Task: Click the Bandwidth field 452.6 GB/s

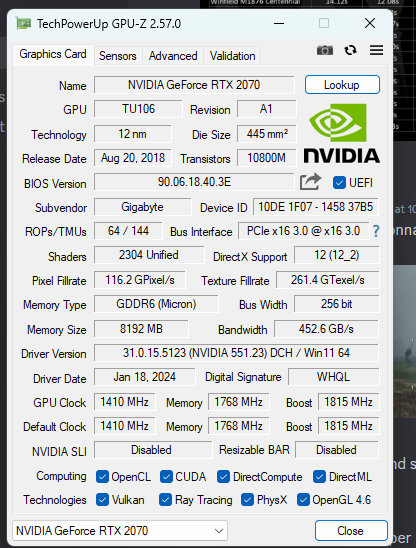Action: click(326, 329)
